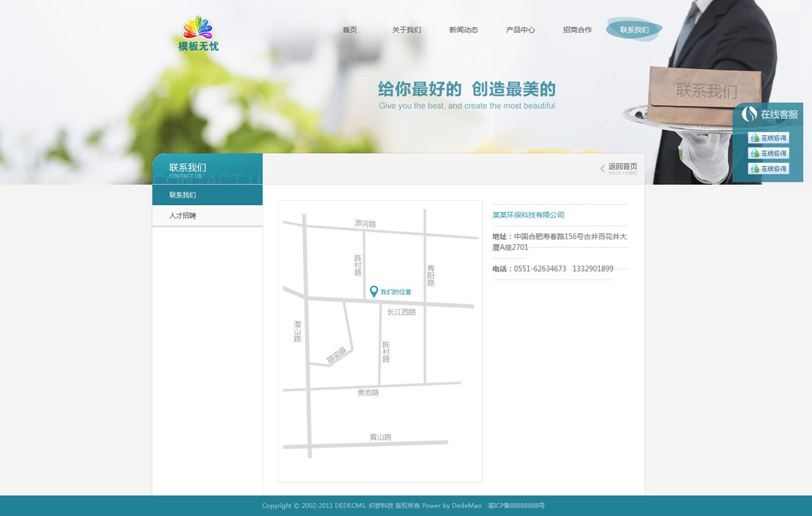Open 关于我们 in the navigation bar
This screenshot has height=516, width=812.
tap(407, 30)
